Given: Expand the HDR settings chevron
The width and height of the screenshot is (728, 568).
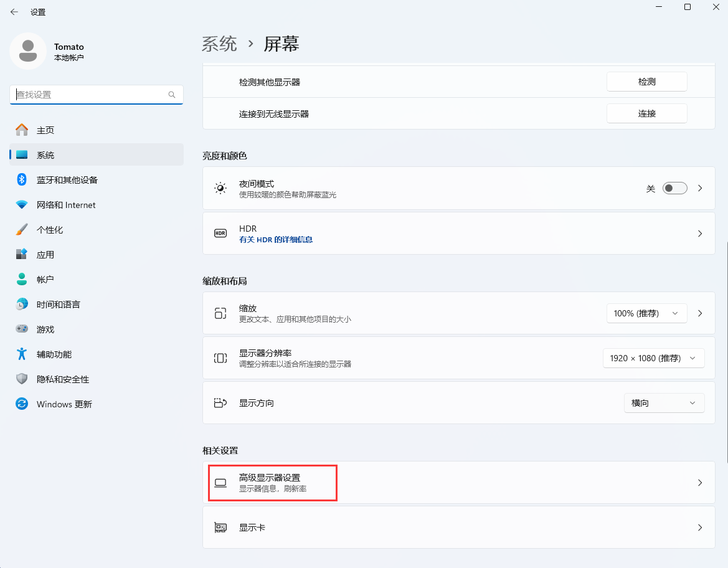Looking at the screenshot, I should 700,234.
